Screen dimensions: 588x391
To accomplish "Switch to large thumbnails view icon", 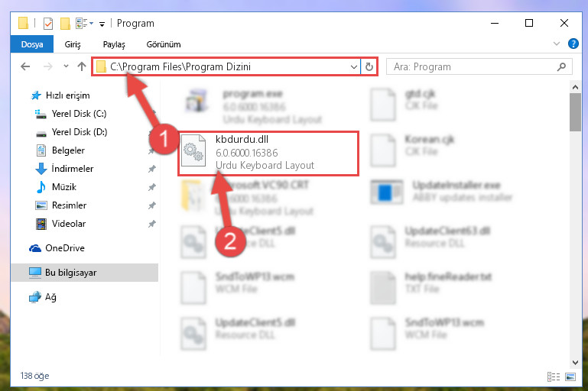I will [570, 376].
